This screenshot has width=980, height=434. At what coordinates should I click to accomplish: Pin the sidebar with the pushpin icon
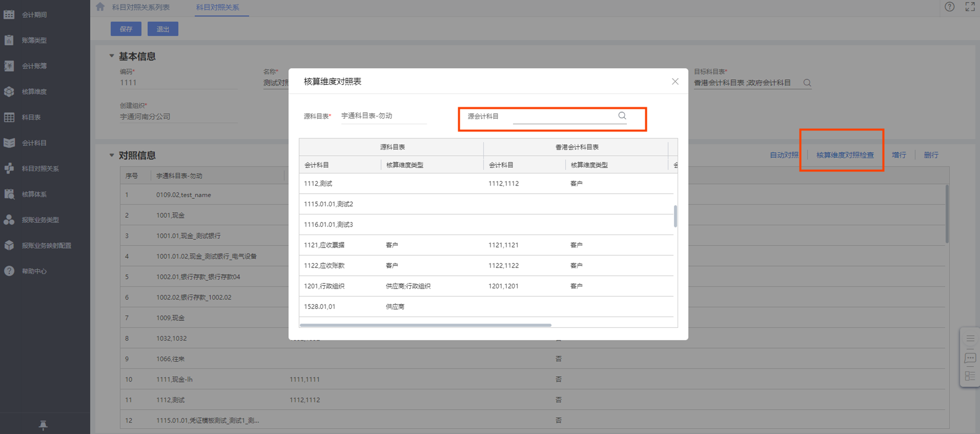pyautogui.click(x=43, y=425)
